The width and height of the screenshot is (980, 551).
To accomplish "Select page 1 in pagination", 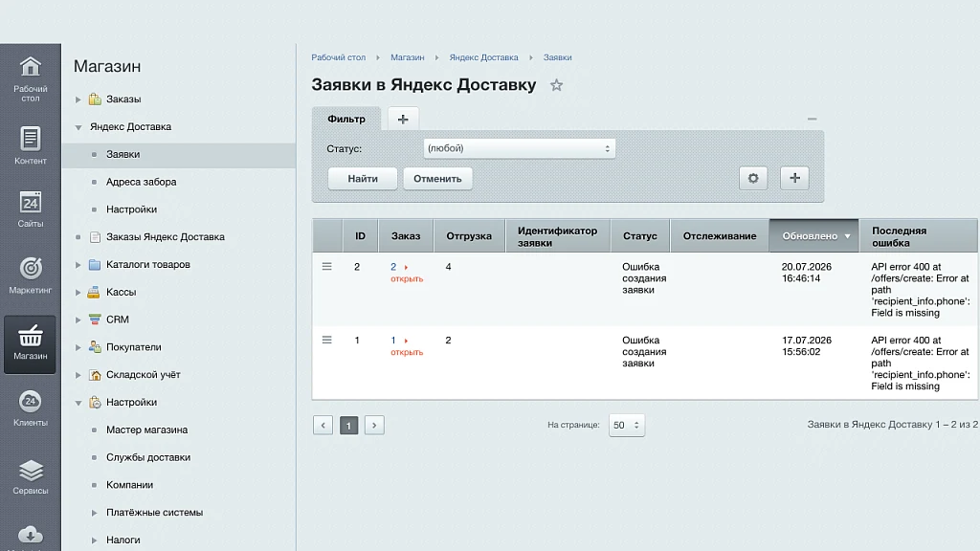I will (348, 426).
